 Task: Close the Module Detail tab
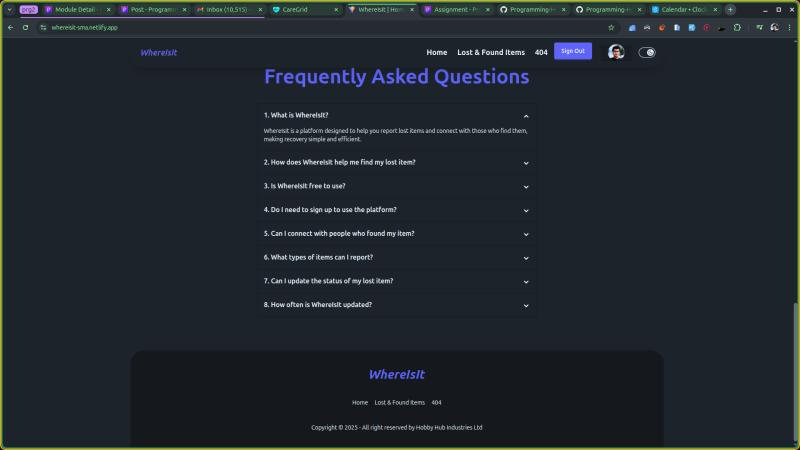pos(109,10)
